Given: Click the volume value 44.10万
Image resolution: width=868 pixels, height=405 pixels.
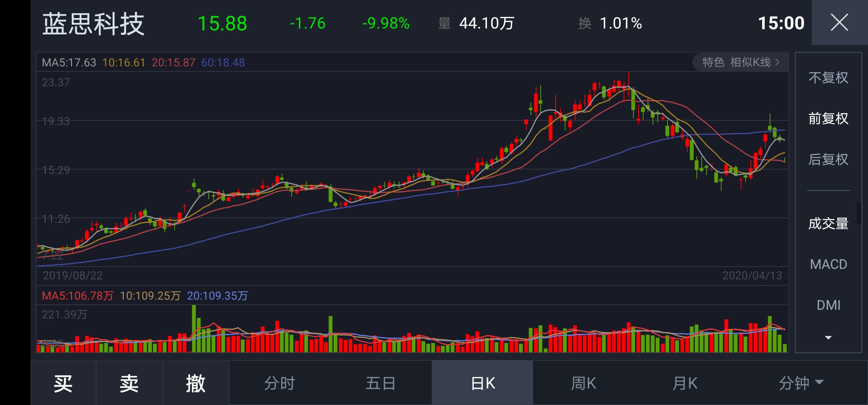Looking at the screenshot, I should 487,23.
